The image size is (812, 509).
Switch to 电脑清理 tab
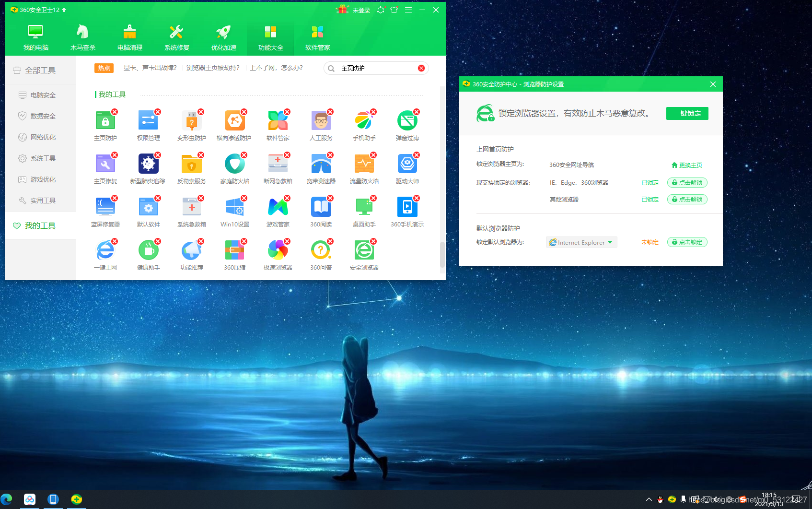point(130,37)
